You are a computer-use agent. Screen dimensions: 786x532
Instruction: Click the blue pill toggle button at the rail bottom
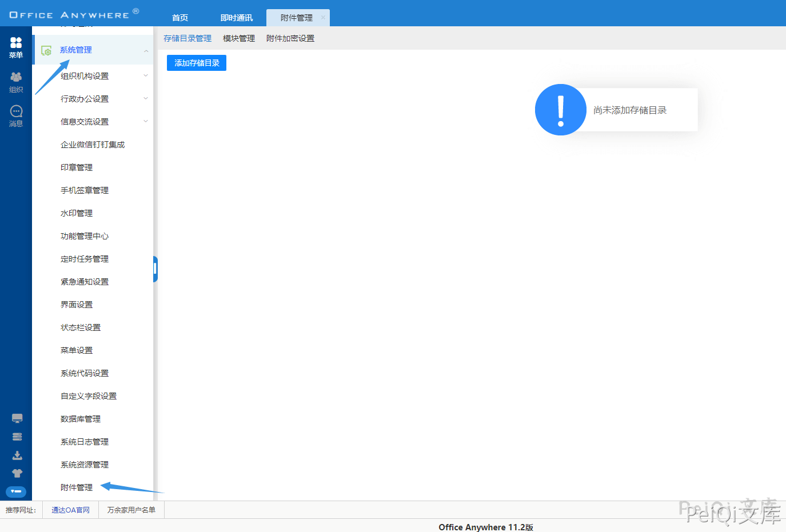(16, 491)
